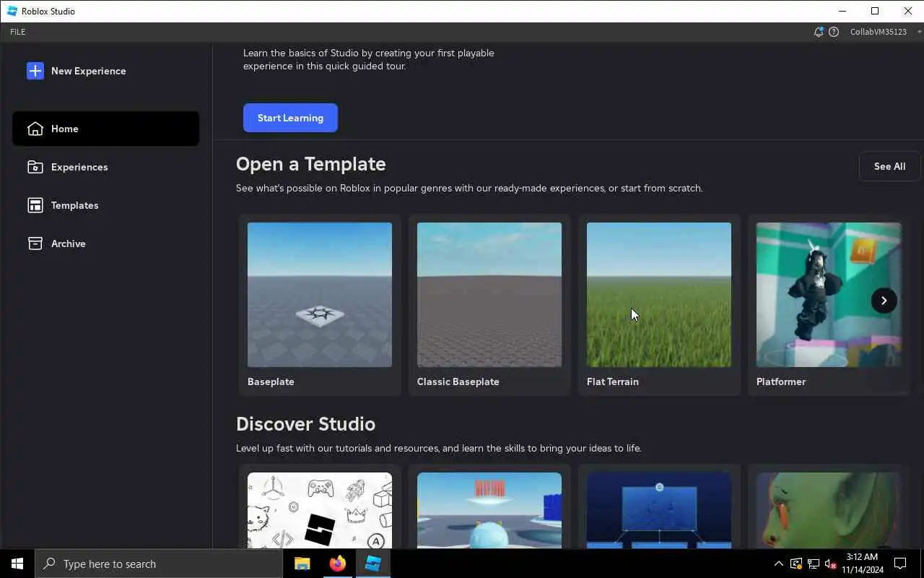The width and height of the screenshot is (924, 578).
Task: Show hidden system tray icons
Action: click(778, 564)
